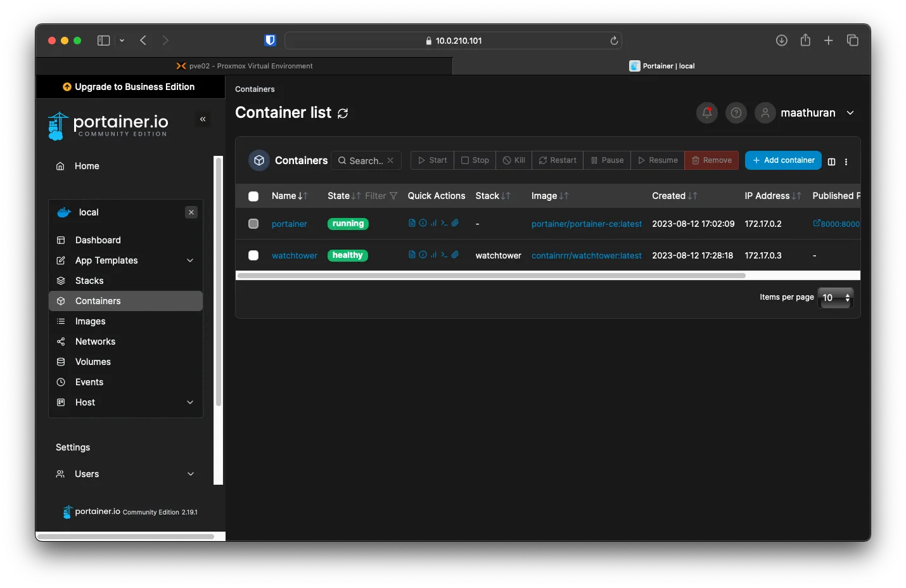The width and height of the screenshot is (906, 588).
Task: Click attach icon for portainer container
Action: coord(455,223)
